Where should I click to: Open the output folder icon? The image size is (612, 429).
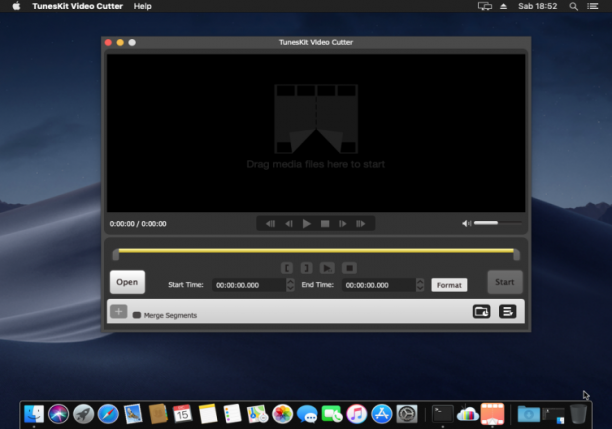click(x=481, y=312)
